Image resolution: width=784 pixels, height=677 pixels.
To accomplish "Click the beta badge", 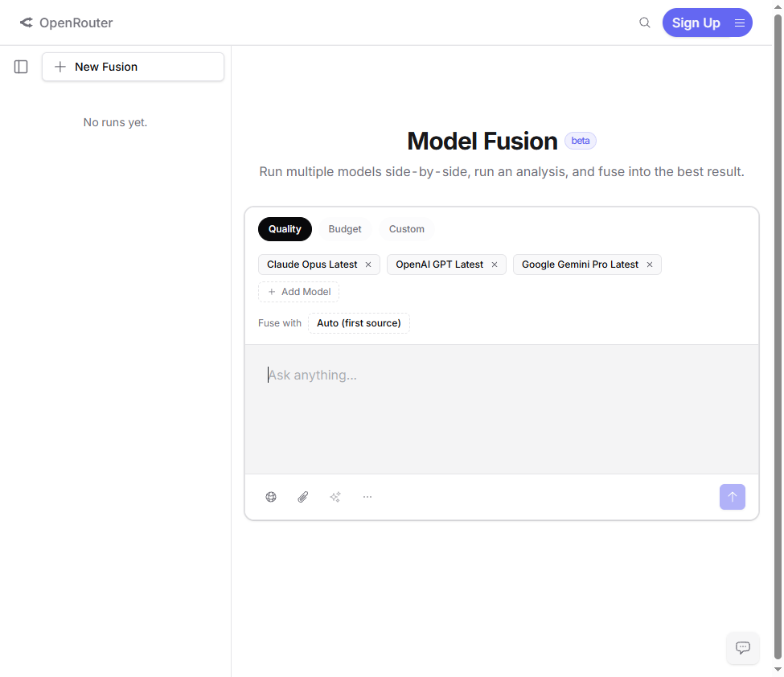I will point(580,141).
